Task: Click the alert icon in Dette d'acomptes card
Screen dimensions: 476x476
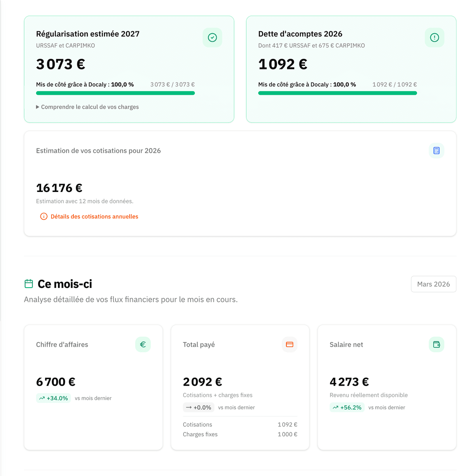Action: [434, 38]
